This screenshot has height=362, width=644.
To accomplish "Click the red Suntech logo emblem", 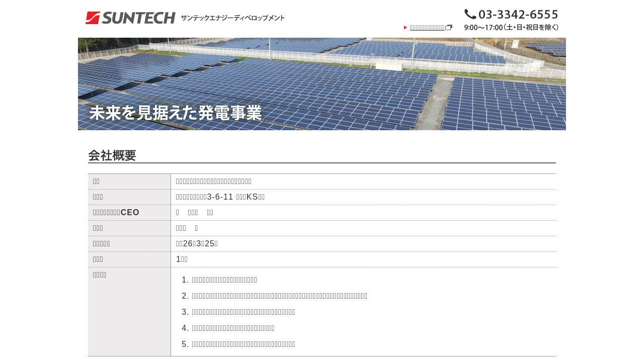I will tap(93, 18).
